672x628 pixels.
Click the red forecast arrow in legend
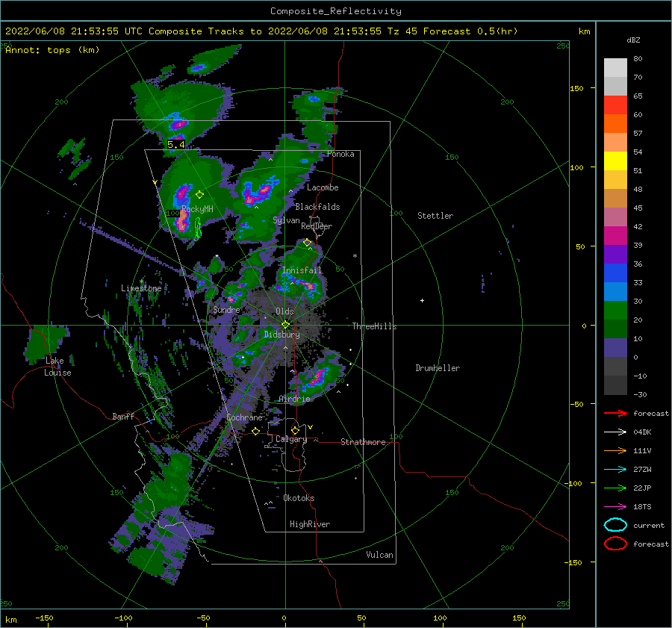click(x=615, y=413)
